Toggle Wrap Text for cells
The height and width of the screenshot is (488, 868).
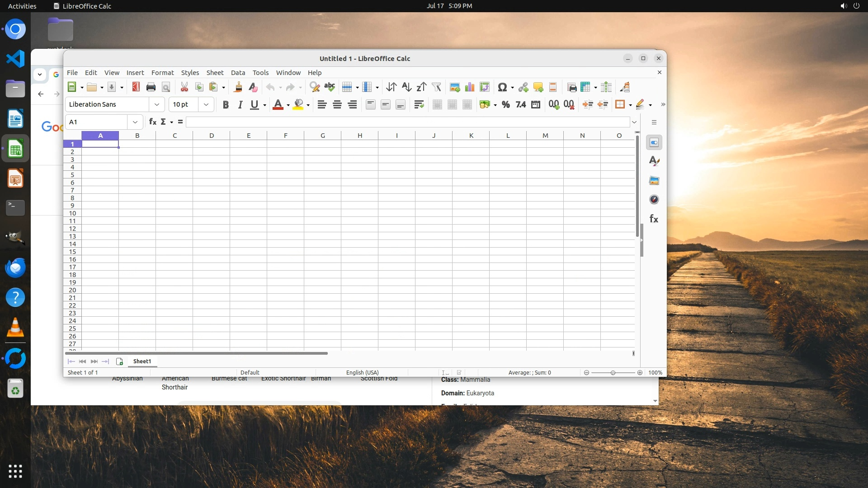pos(419,105)
